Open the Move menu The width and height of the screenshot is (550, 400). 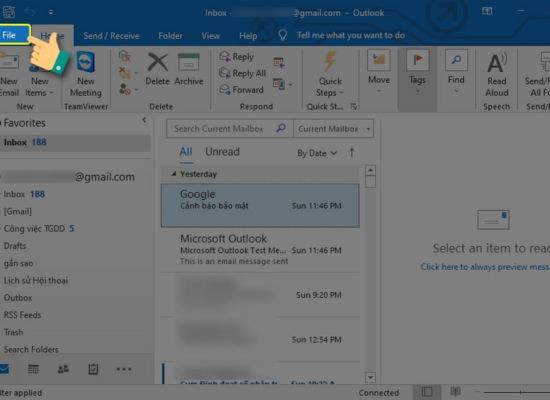click(379, 72)
